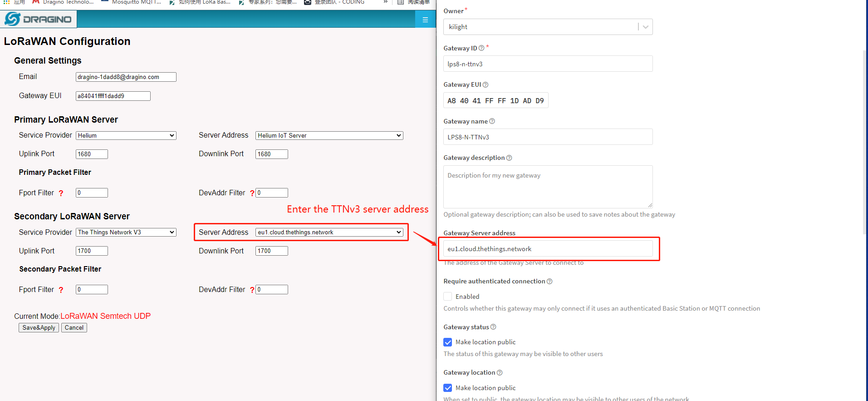The image size is (868, 401).
Task: Open secondary Server Address eu1.cloud.thethings.network dropdown
Action: [329, 232]
